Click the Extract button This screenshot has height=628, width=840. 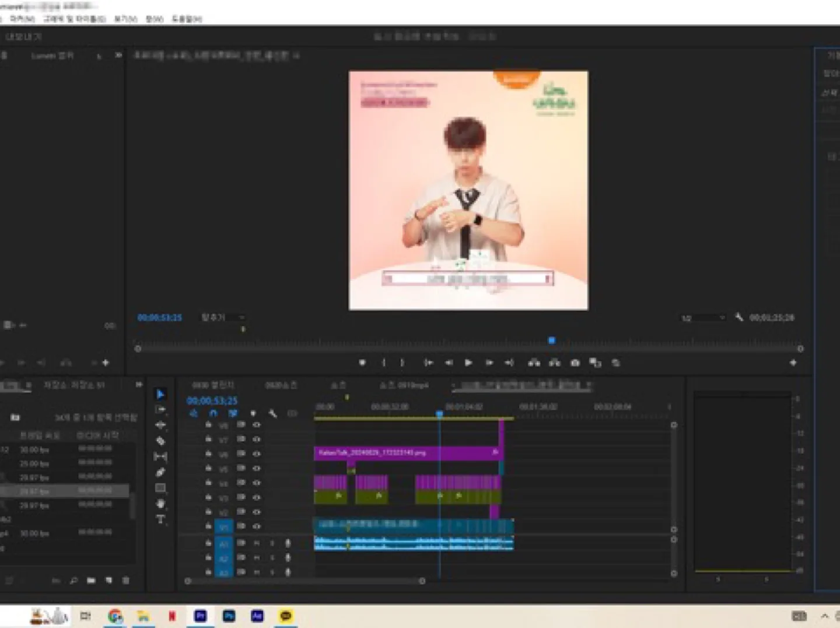tap(554, 362)
